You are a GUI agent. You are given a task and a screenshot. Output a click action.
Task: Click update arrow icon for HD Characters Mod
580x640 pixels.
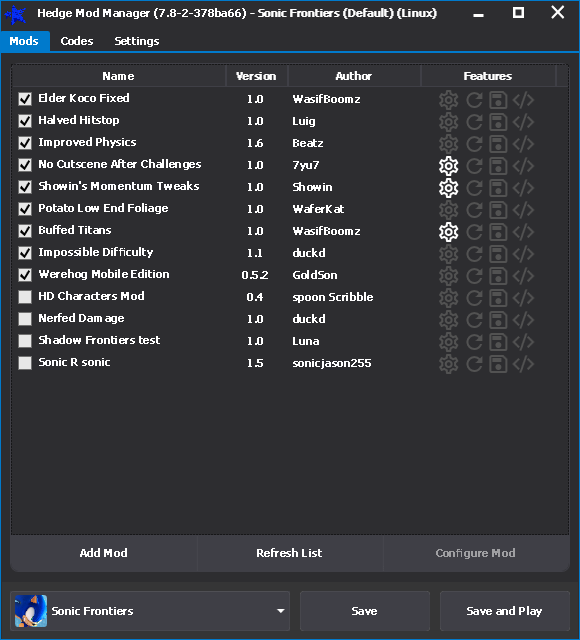click(x=474, y=298)
